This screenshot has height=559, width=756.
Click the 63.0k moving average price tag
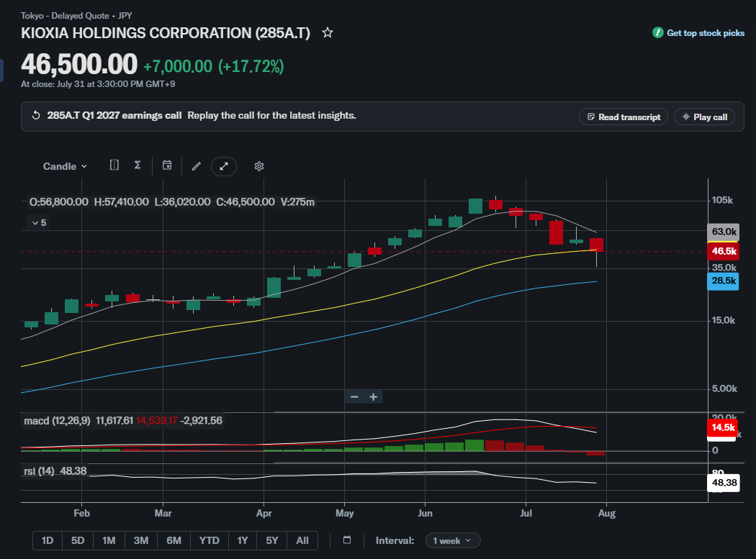pyautogui.click(x=723, y=232)
